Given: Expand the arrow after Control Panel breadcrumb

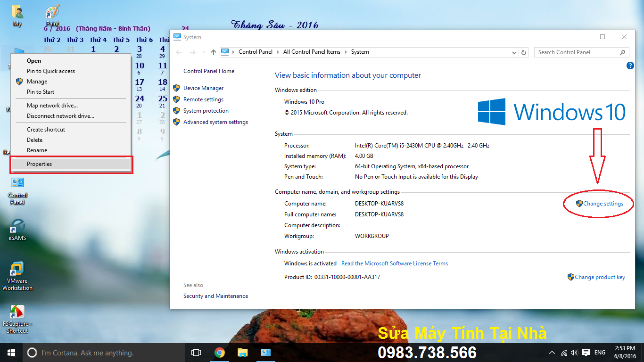Looking at the screenshot, I should pos(278,52).
